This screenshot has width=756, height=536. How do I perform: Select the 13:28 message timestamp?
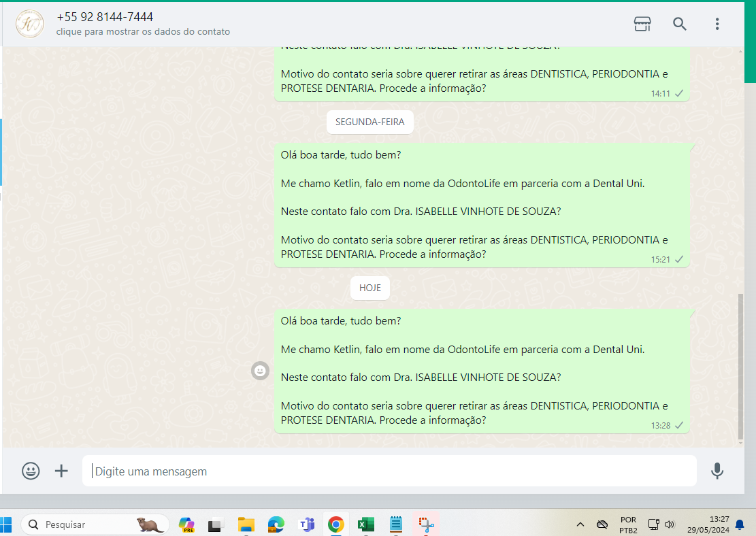pyautogui.click(x=661, y=426)
